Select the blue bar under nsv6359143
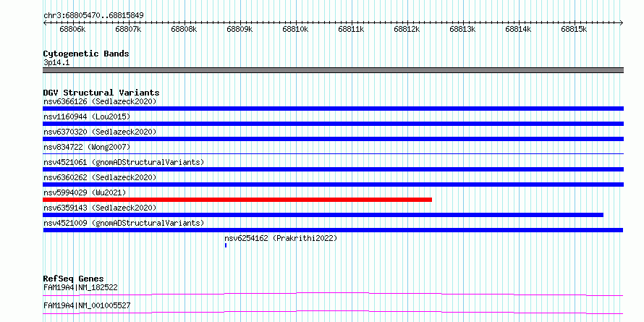The image size is (644, 322). (323, 215)
